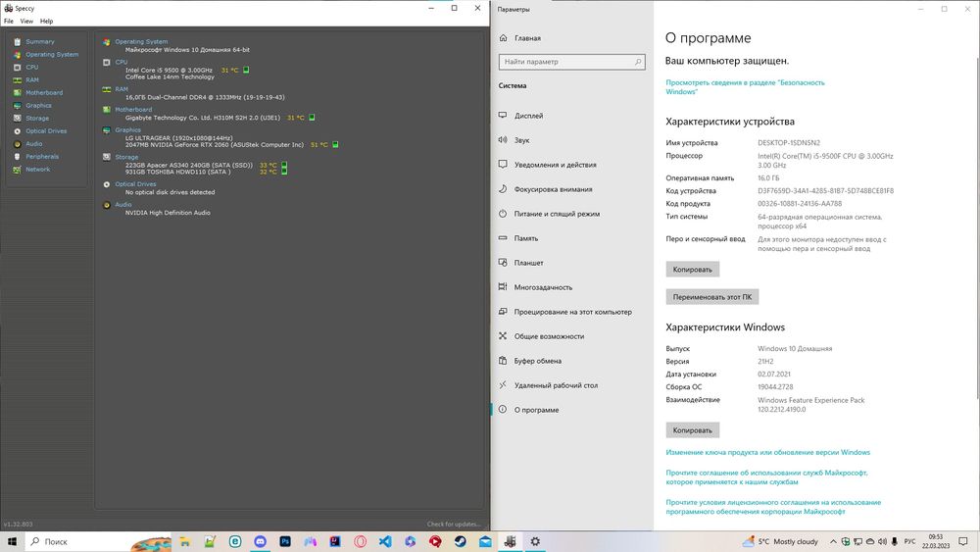Open weather widget Mostly cloudy
This screenshot has height=552, width=980.
(x=780, y=541)
